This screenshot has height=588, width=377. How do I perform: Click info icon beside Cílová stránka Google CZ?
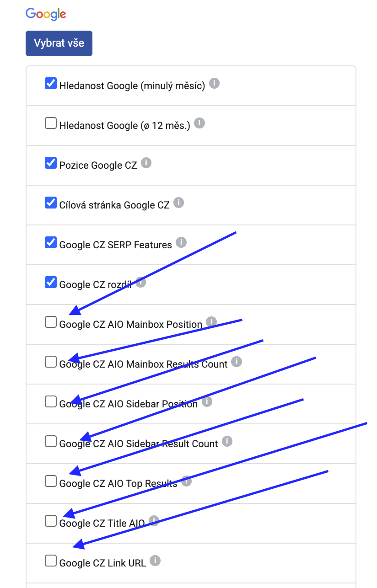[x=178, y=203]
